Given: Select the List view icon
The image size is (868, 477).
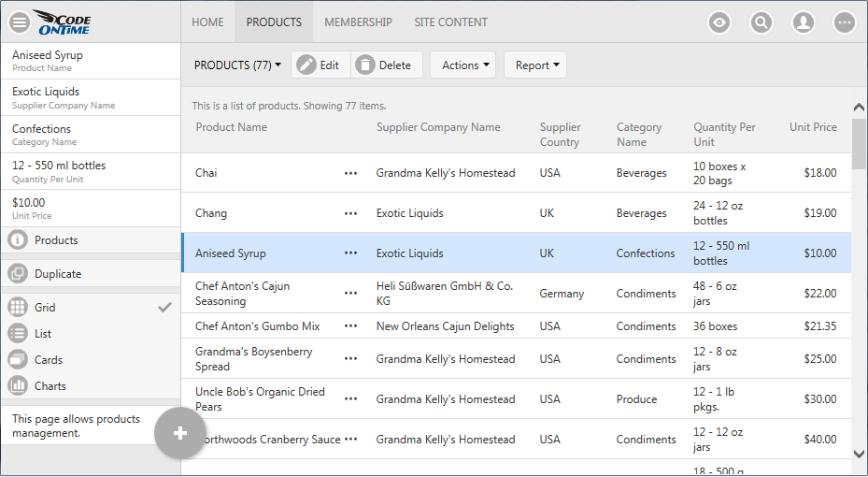Looking at the screenshot, I should [x=18, y=334].
